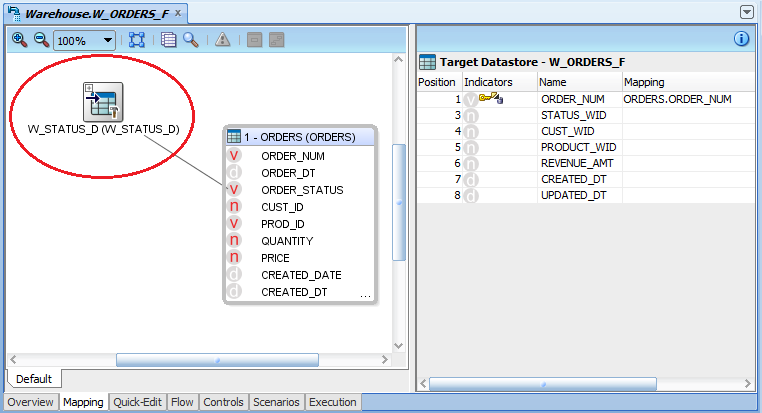Click the second greyed-out dataset icon

277,40
